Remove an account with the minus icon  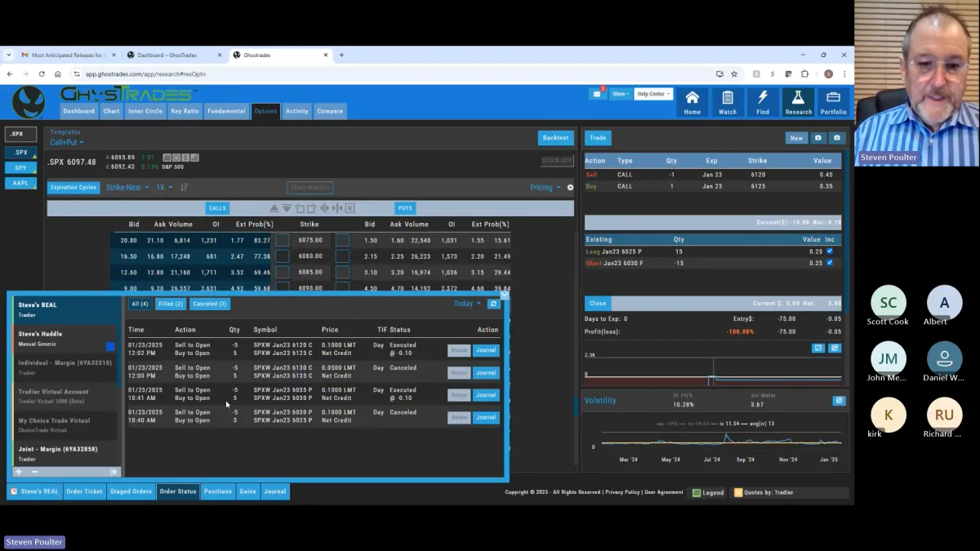[x=34, y=472]
